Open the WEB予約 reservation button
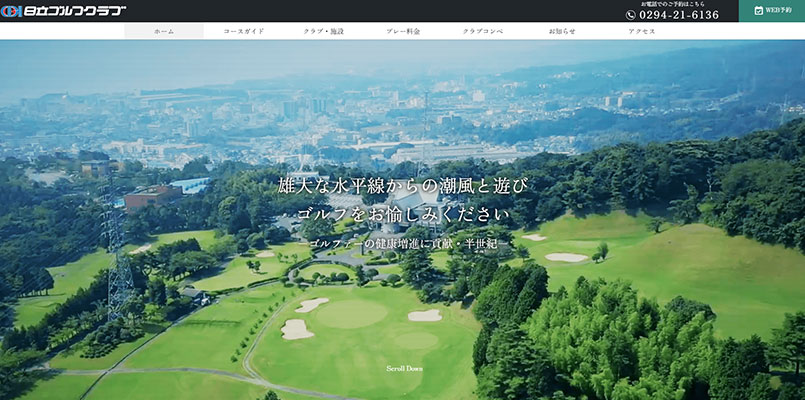Image resolution: width=805 pixels, height=400 pixels. click(772, 11)
